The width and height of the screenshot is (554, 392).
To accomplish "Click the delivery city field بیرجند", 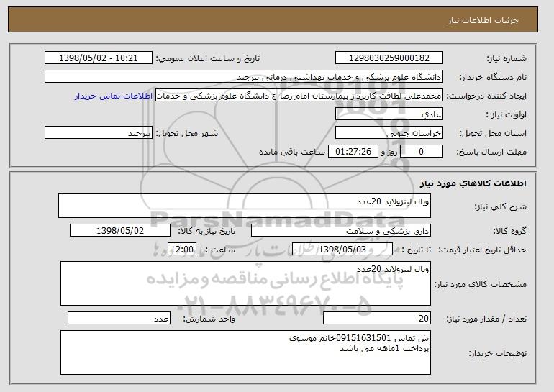I will point(99,133).
